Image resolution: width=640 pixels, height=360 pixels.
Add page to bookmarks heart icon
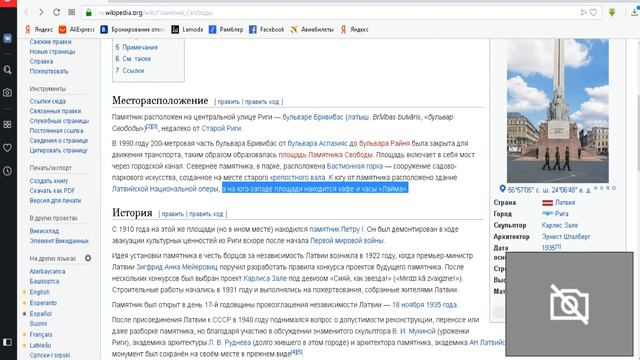click(x=593, y=13)
